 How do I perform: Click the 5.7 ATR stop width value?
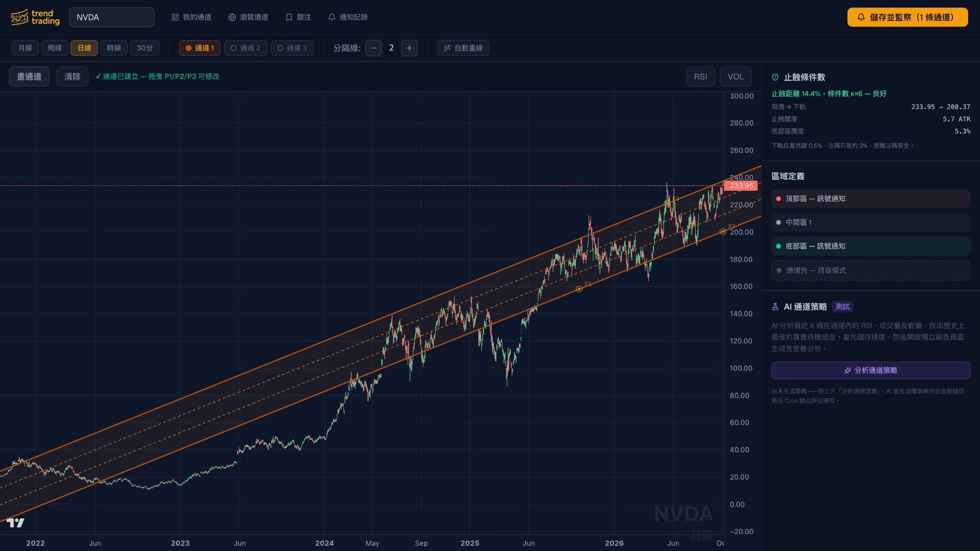pos(956,119)
